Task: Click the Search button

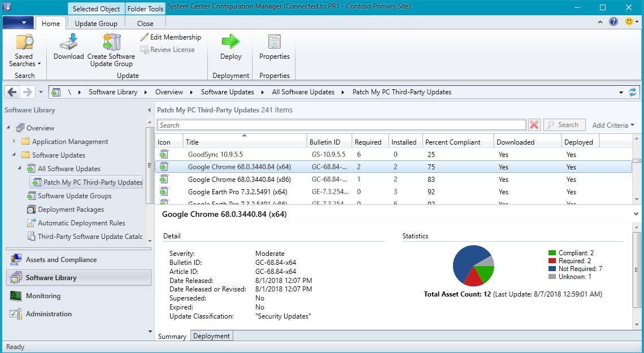Action: coord(564,125)
